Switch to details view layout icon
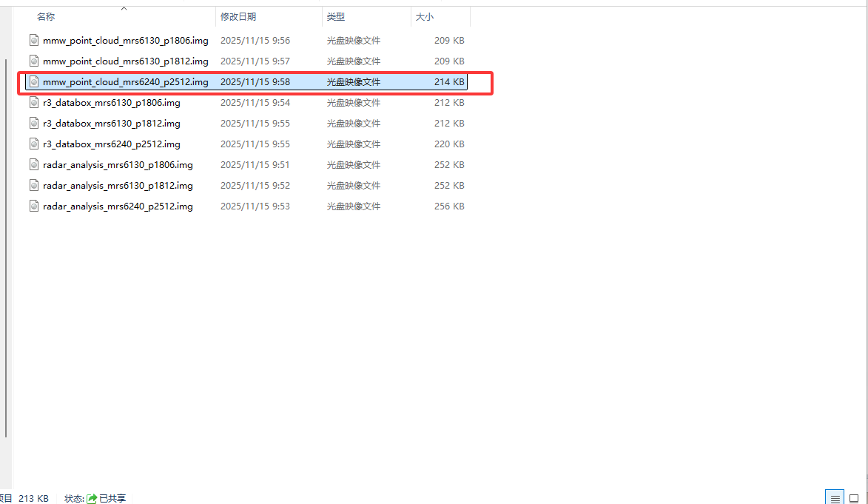The image size is (868, 504). [x=835, y=498]
